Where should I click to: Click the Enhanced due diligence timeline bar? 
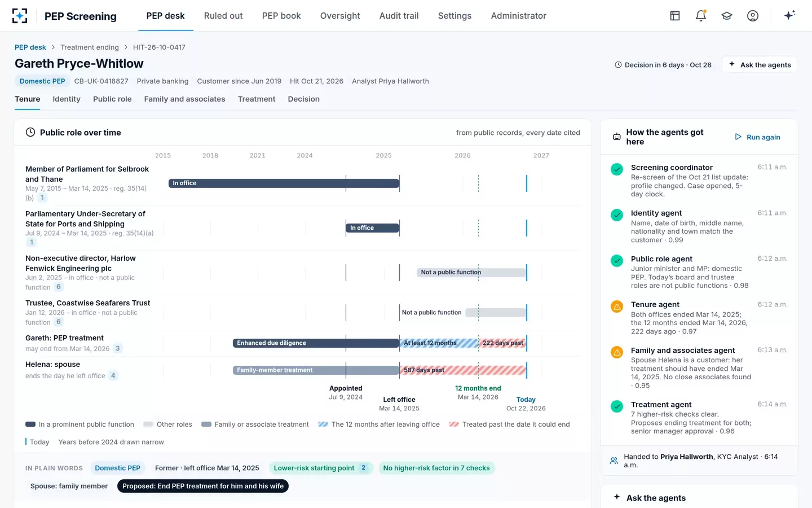316,343
